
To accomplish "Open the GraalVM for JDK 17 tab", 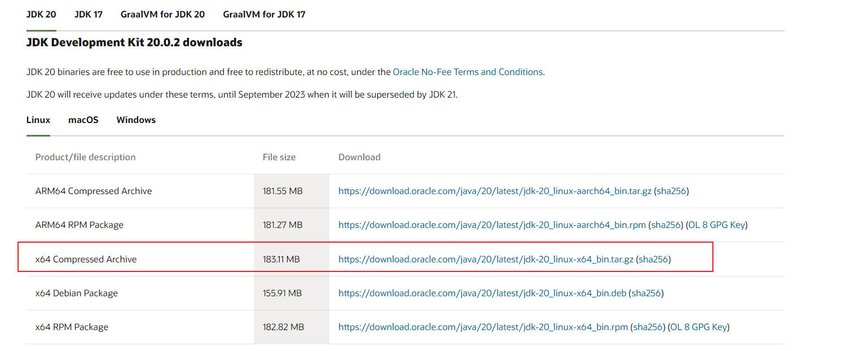I will (264, 14).
